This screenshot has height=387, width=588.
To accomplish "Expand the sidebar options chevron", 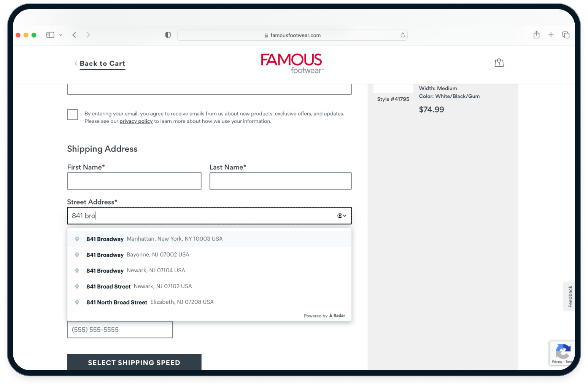I will pos(61,35).
